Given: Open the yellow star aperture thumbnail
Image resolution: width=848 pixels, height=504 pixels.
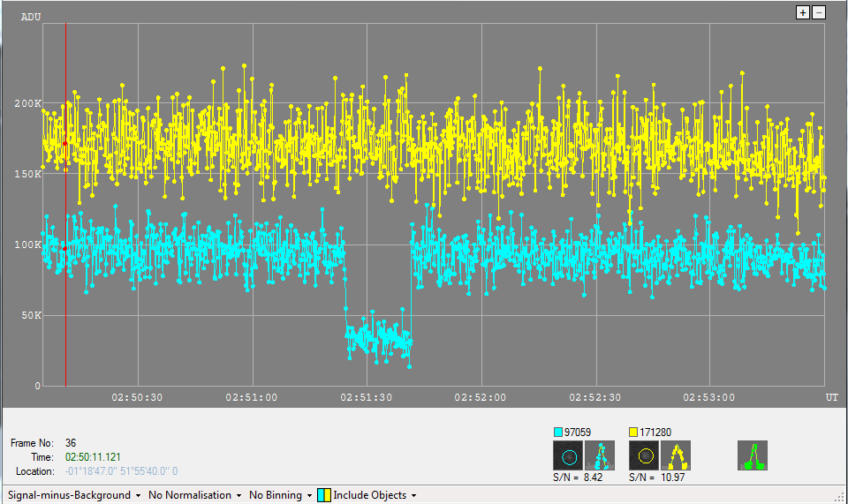Looking at the screenshot, I should click(644, 456).
